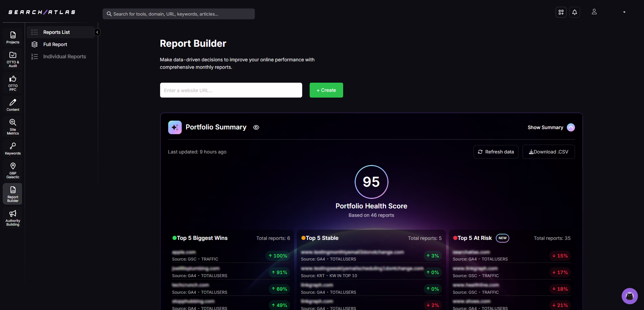Click the green Create button
Viewport: 644px width, 310px height.
coord(326,90)
